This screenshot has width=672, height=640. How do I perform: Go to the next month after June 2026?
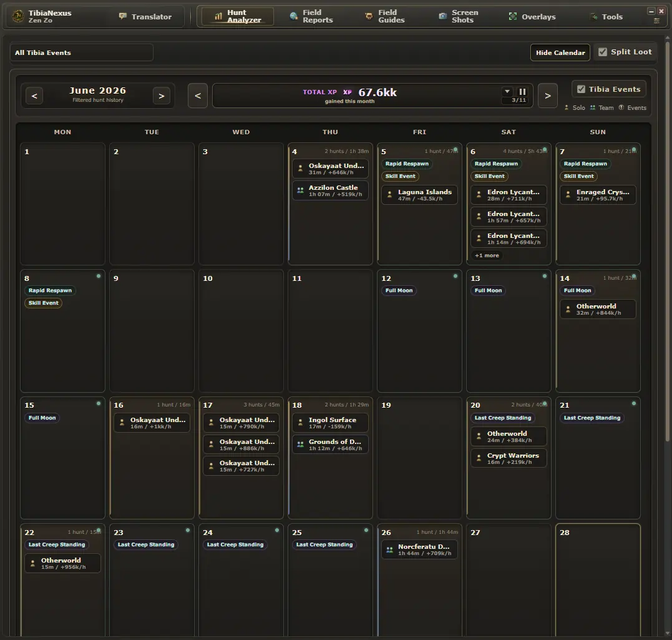tap(162, 96)
